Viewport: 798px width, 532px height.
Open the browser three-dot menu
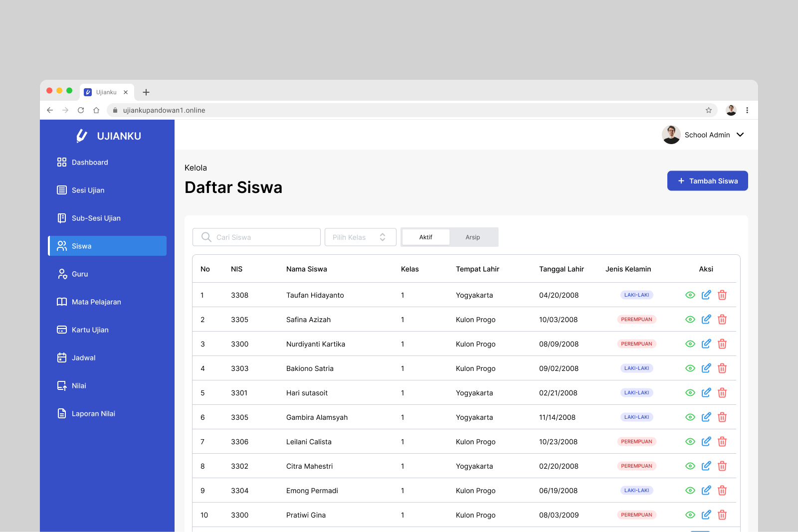[747, 110]
